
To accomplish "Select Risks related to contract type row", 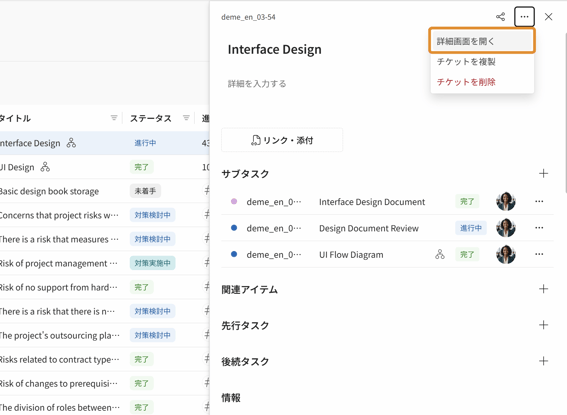I will 59,360.
